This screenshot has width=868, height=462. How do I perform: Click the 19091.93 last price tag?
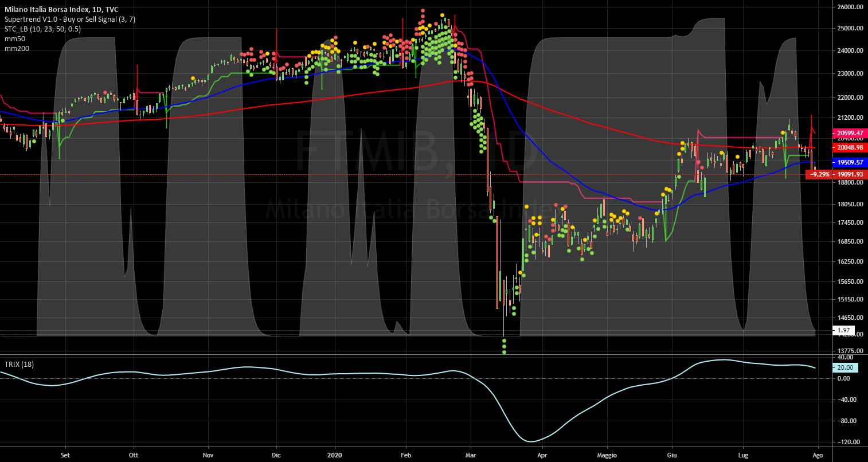pos(850,174)
